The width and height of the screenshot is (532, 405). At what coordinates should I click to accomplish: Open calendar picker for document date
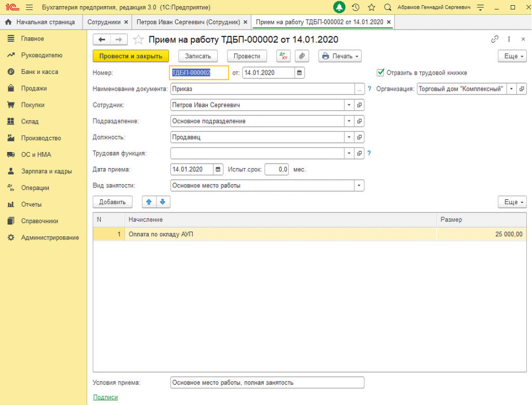click(299, 73)
